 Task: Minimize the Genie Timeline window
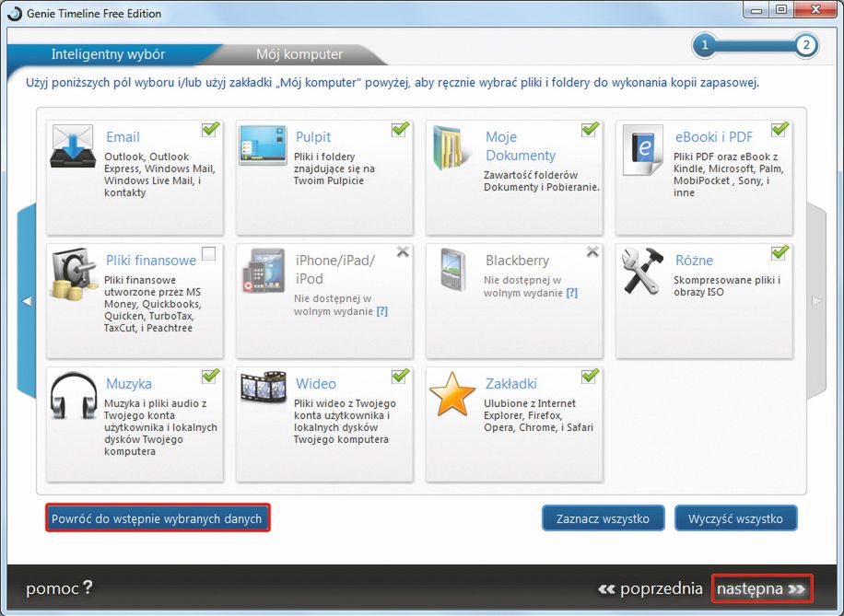point(758,10)
